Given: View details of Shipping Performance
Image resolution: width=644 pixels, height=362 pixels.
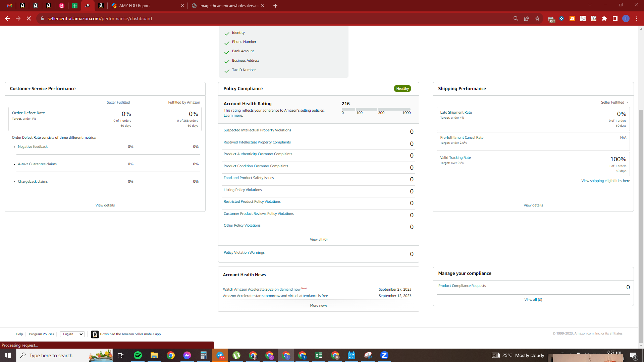Looking at the screenshot, I should point(533,205).
